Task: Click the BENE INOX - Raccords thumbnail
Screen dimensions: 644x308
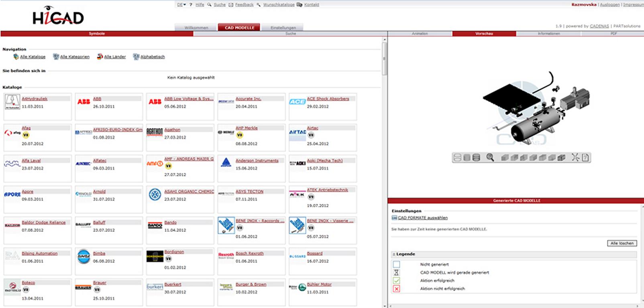Action: 226,225
